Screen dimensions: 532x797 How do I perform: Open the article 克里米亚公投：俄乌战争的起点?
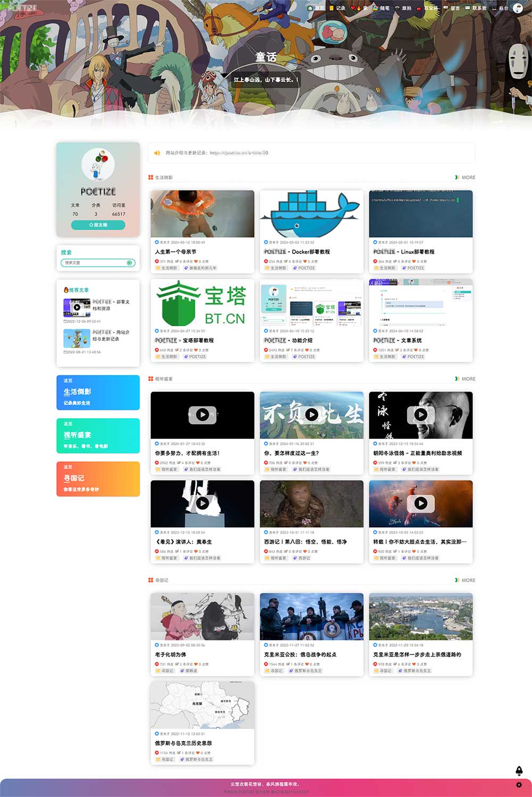[x=300, y=654]
